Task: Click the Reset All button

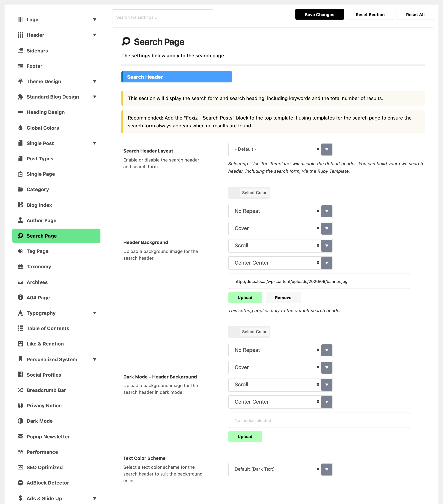Action: (x=415, y=15)
